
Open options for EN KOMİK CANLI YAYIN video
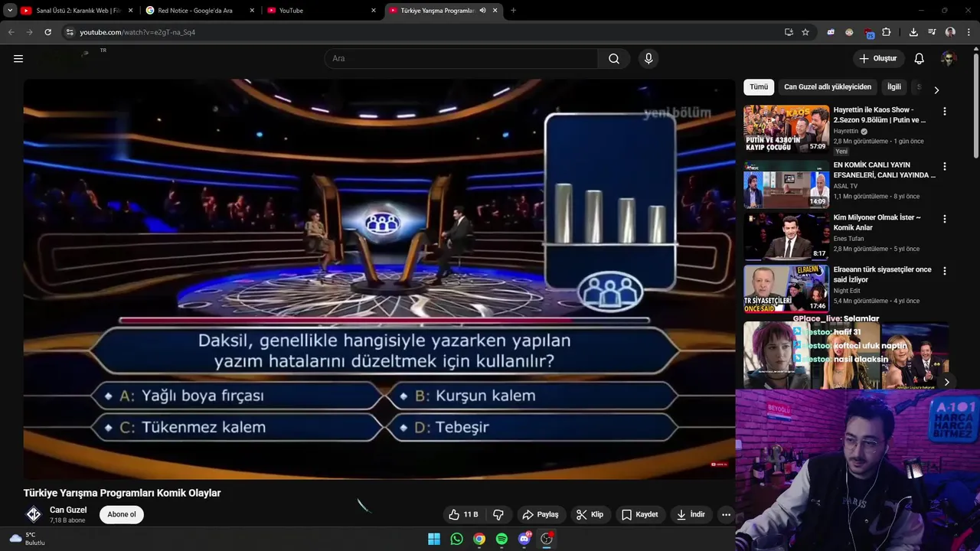(944, 166)
